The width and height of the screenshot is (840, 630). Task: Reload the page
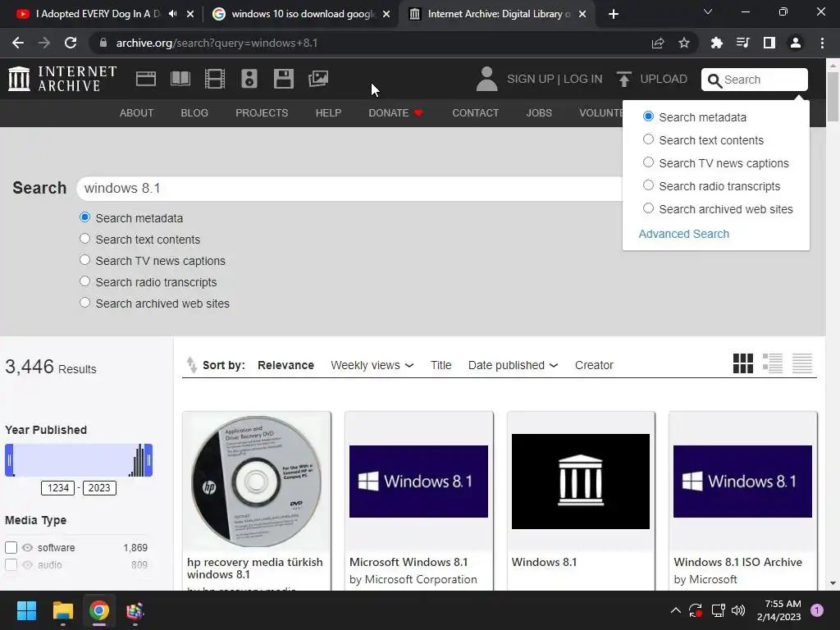[71, 43]
